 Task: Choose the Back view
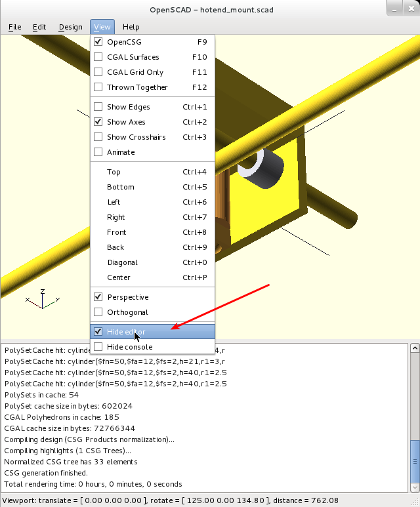(x=152, y=247)
